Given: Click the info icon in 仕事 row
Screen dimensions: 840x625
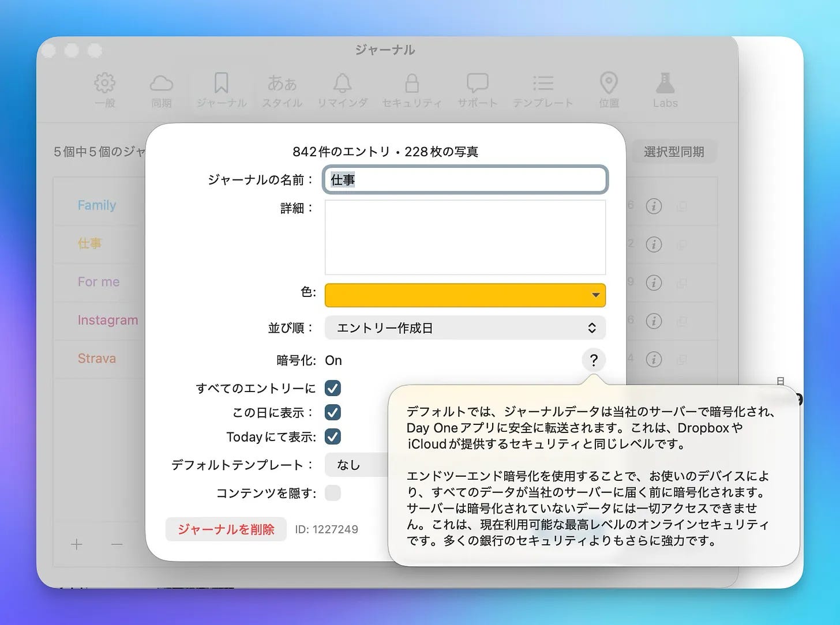Looking at the screenshot, I should coord(654,244).
